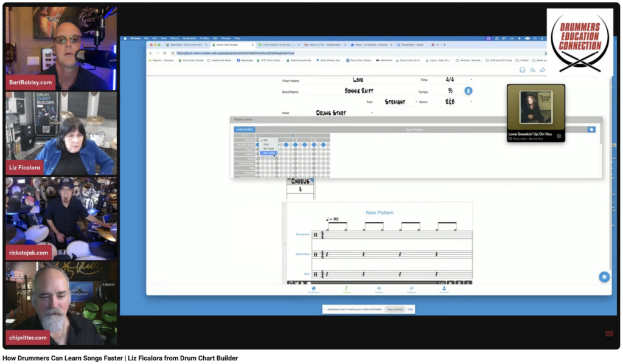Image resolution: width=623 pixels, height=364 pixels.
Task: Click skip-to-start in pattern player
Action: click(x=297, y=283)
